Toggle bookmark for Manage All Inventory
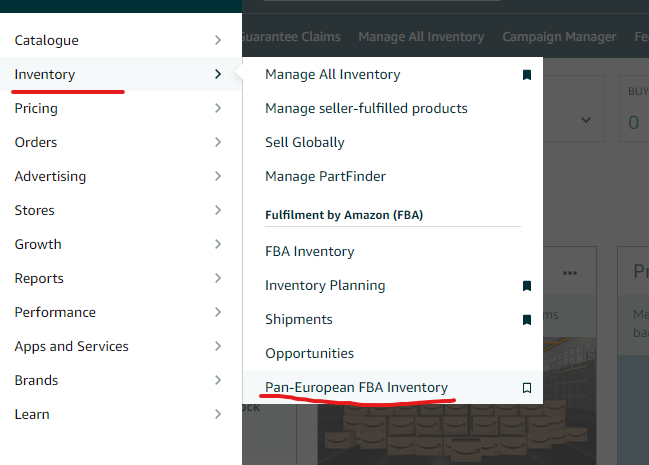 click(527, 75)
